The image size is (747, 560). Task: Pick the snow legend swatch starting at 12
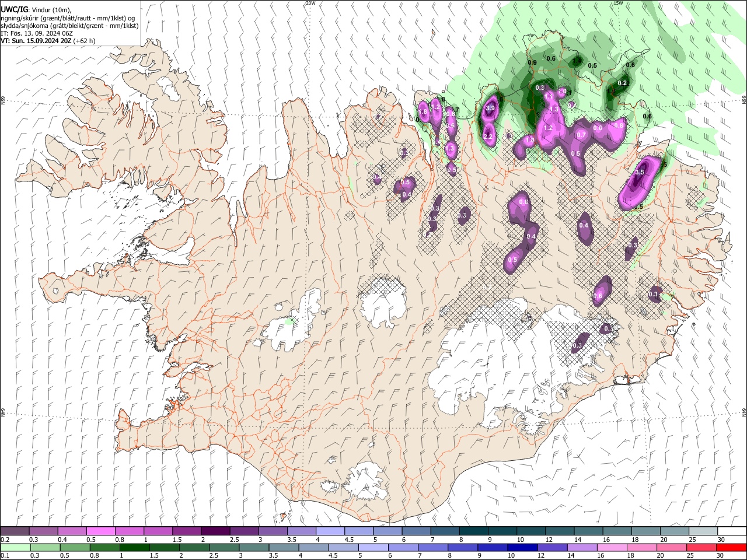point(560,531)
